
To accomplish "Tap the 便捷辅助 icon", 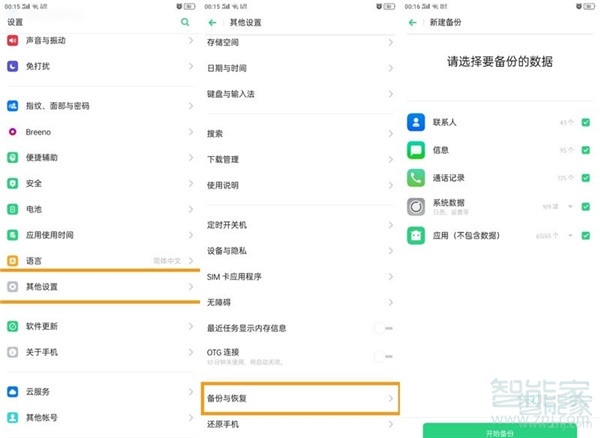I will tap(13, 158).
